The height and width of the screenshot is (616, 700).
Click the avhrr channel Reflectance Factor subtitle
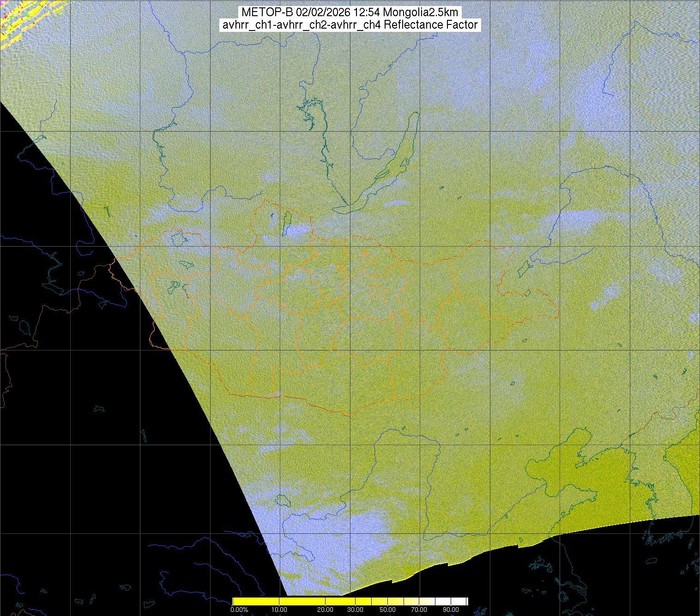point(350,25)
